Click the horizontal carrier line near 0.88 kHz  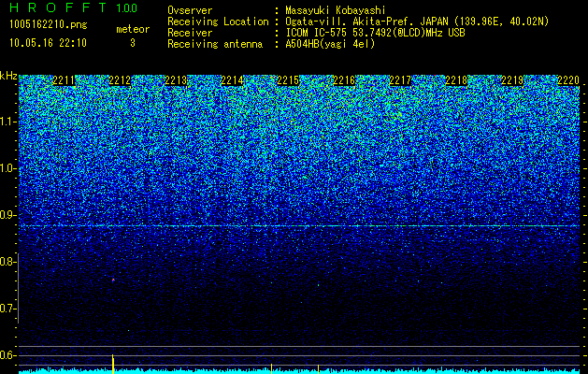(x=299, y=226)
